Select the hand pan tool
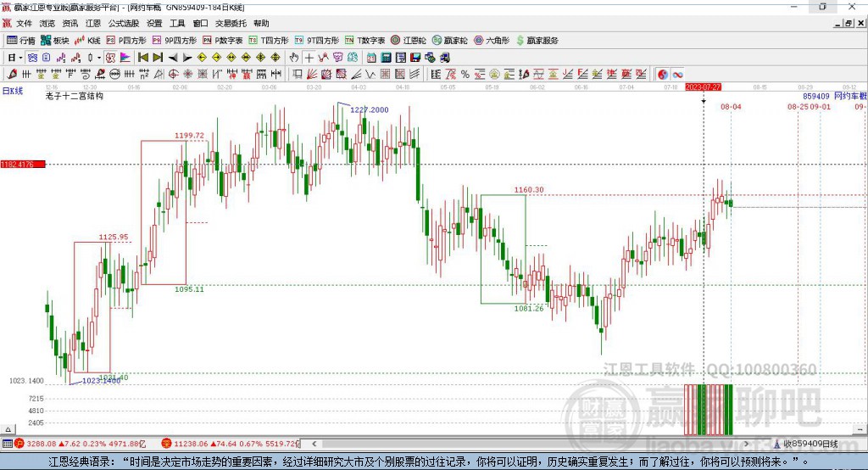The width and height of the screenshot is (868, 470). [294, 58]
